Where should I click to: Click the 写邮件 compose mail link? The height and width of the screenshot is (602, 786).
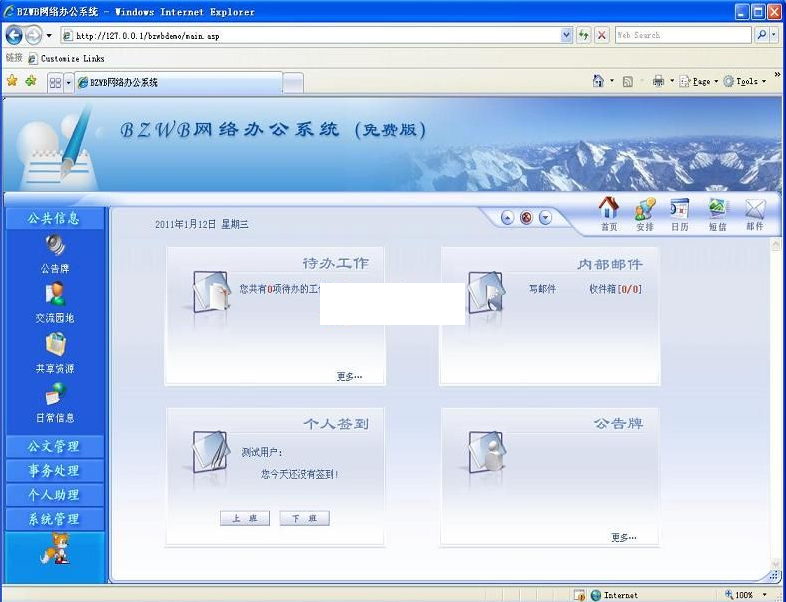pos(542,290)
